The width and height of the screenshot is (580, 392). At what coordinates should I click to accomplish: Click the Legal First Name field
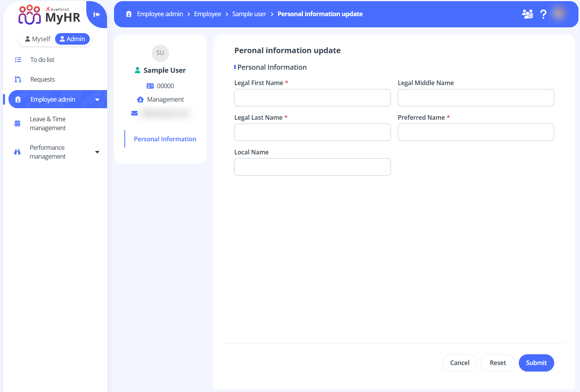(312, 98)
